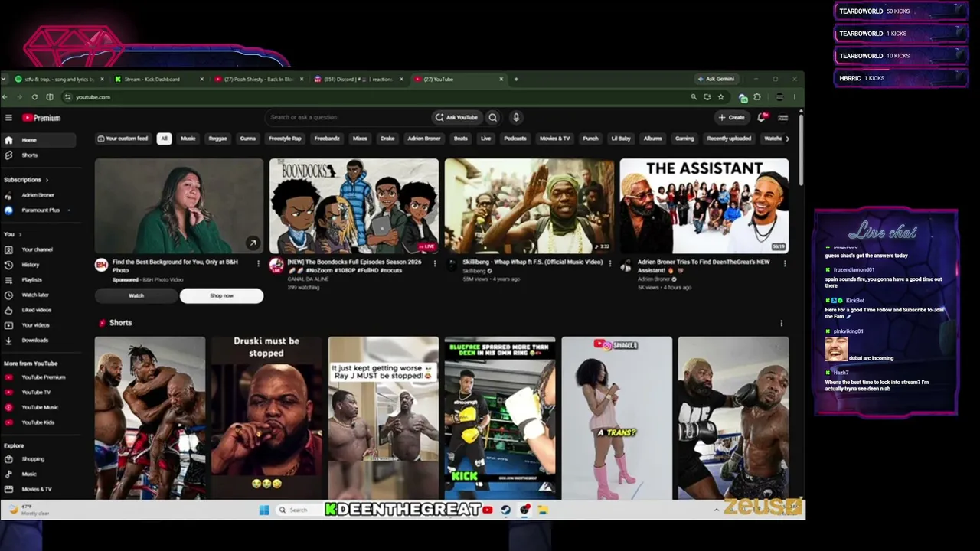Click the Ask YouTube button
This screenshot has height=551, width=980.
click(x=456, y=117)
